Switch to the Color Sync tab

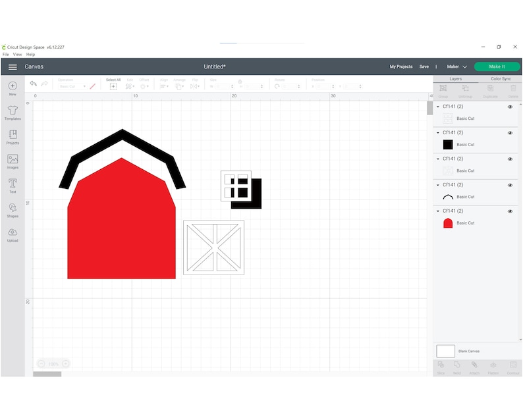click(501, 79)
